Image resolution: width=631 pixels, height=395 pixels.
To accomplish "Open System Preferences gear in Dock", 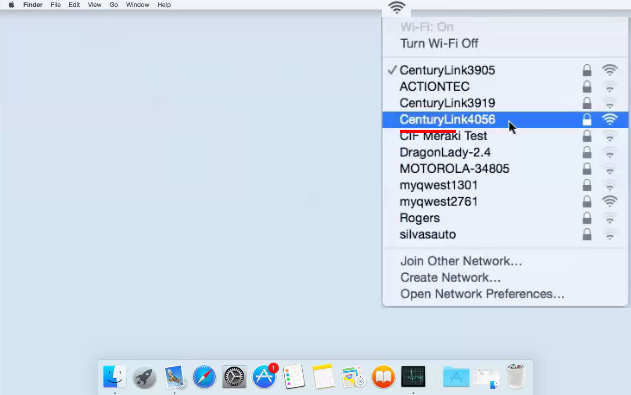I will click(234, 377).
